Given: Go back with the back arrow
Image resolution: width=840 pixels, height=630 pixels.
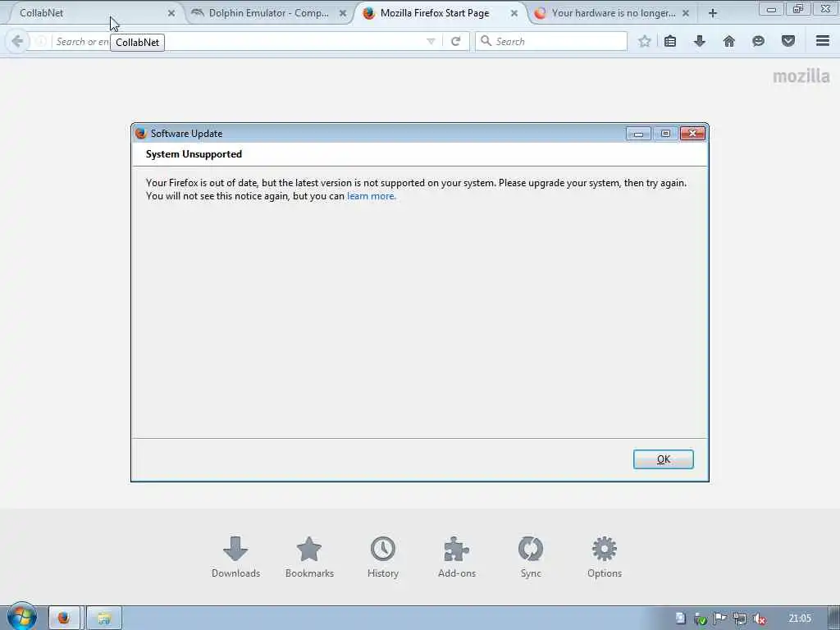Looking at the screenshot, I should [x=17, y=41].
